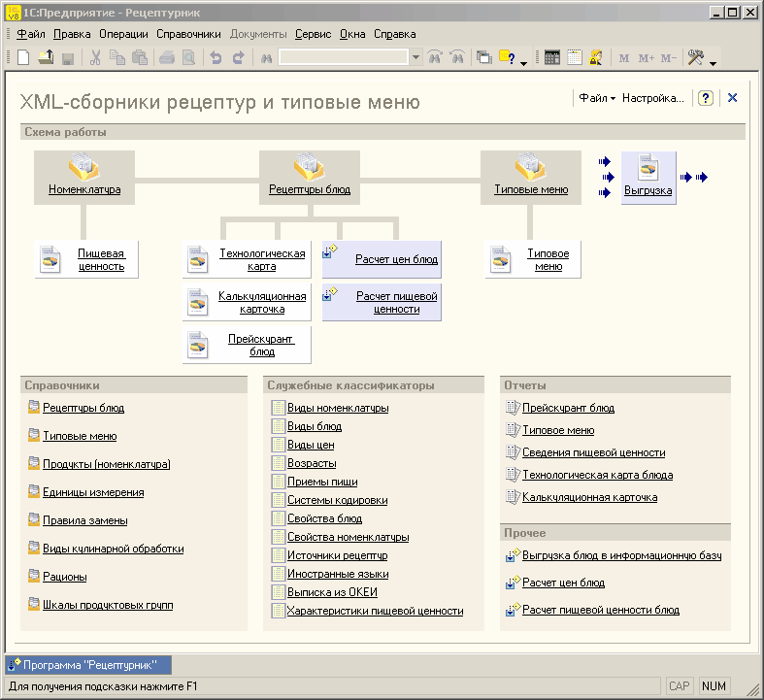This screenshot has width=764, height=700.
Task: Click Расчет пищевой ценности block in scheme
Action: pos(382,303)
